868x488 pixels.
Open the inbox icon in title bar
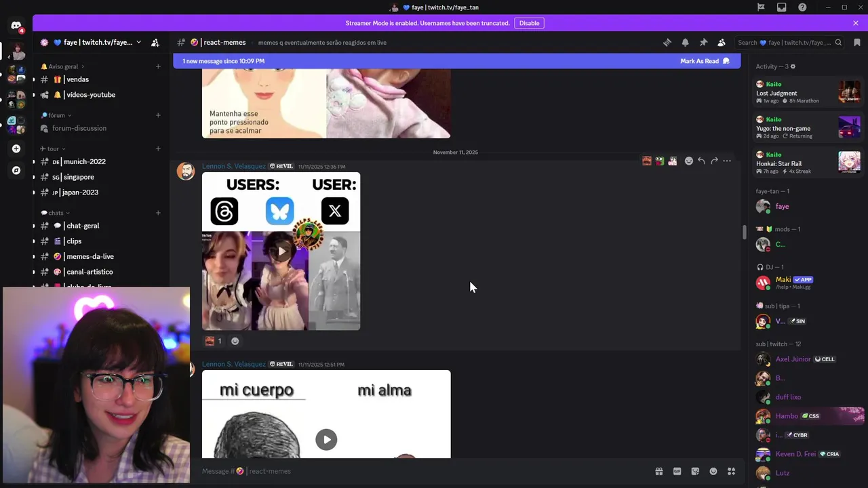[x=782, y=7]
